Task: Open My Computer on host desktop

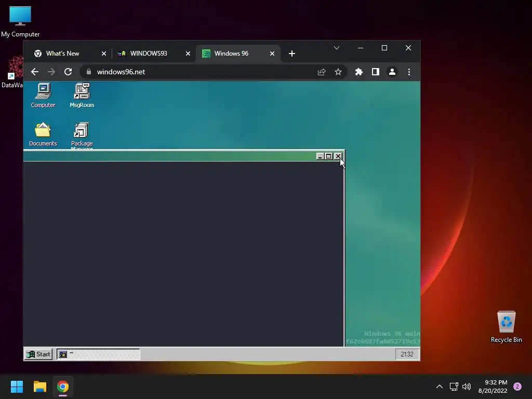Action: (20, 22)
